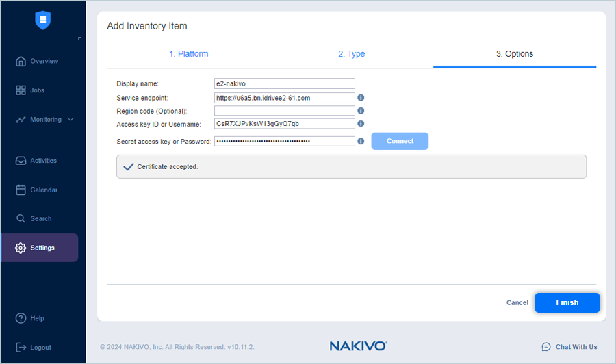Screen dimensions: 616x364
Task: Go to Jobs in the sidebar
Action: pos(30,90)
